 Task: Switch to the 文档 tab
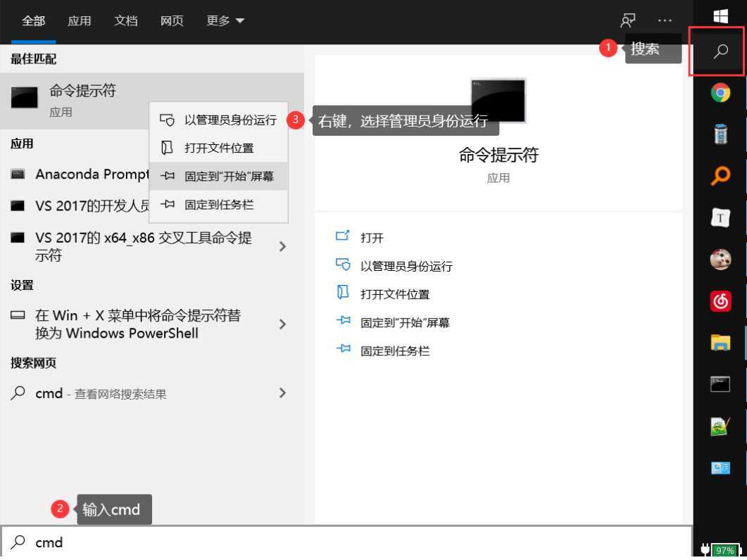126,21
